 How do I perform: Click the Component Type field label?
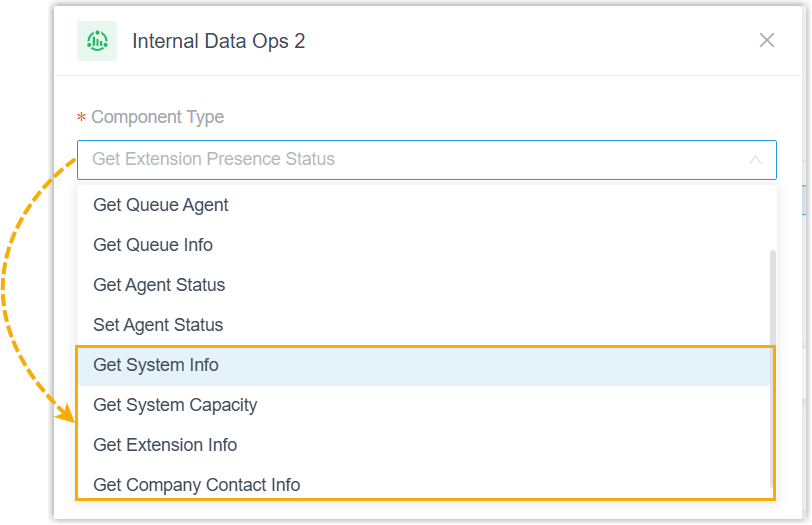(x=157, y=117)
